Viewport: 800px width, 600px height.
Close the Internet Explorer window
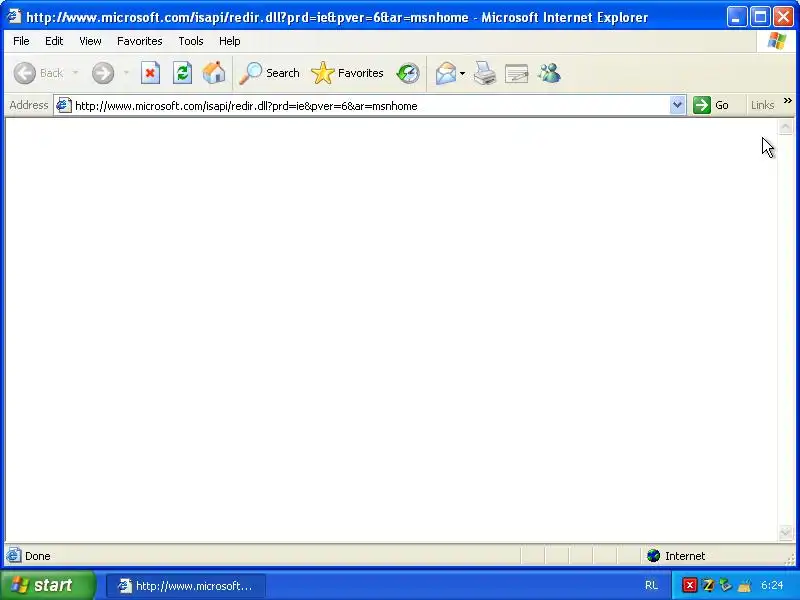pyautogui.click(x=783, y=17)
